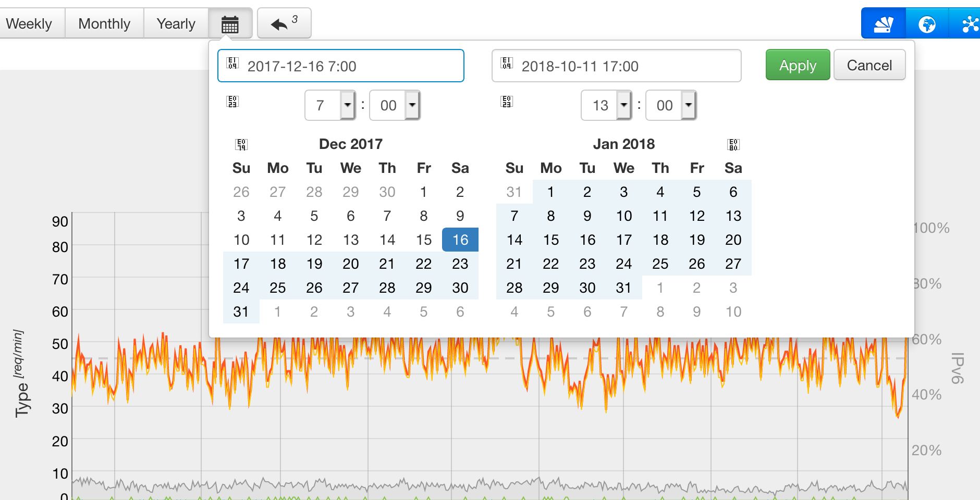Select January 31 in Jan 2018 calendar
Image resolution: width=980 pixels, height=500 pixels.
pos(624,287)
